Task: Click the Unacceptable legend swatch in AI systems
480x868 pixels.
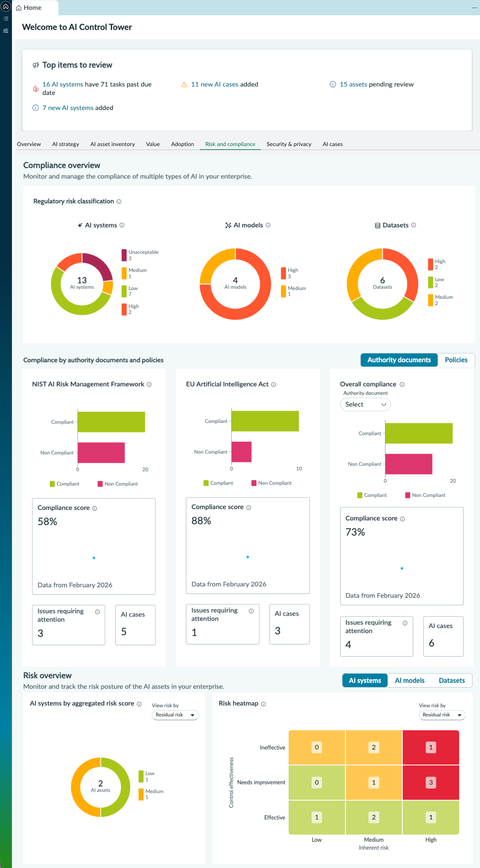Action: [x=124, y=255]
